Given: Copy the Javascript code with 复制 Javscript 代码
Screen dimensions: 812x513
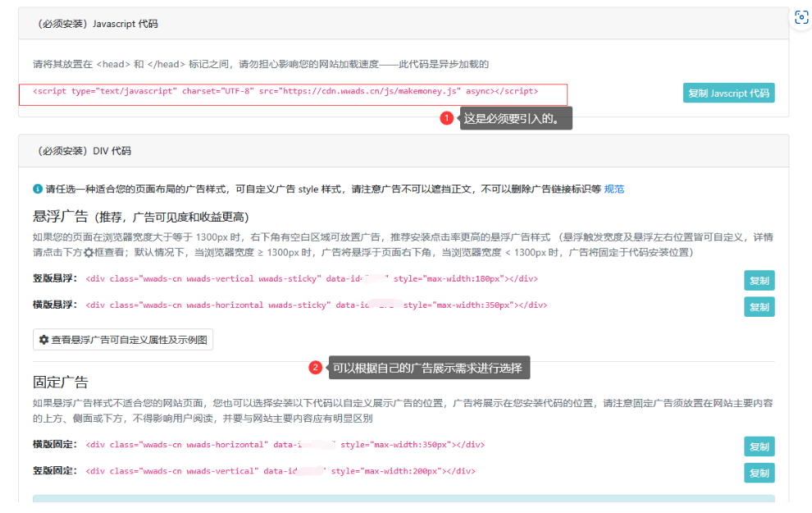Looking at the screenshot, I should 728,94.
